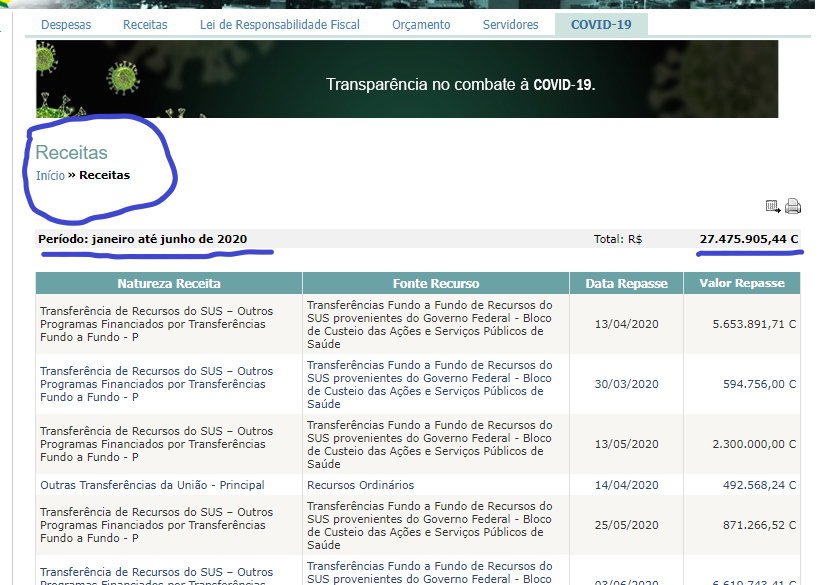
Task: Select the row dated 30/03/2020
Action: click(x=626, y=384)
